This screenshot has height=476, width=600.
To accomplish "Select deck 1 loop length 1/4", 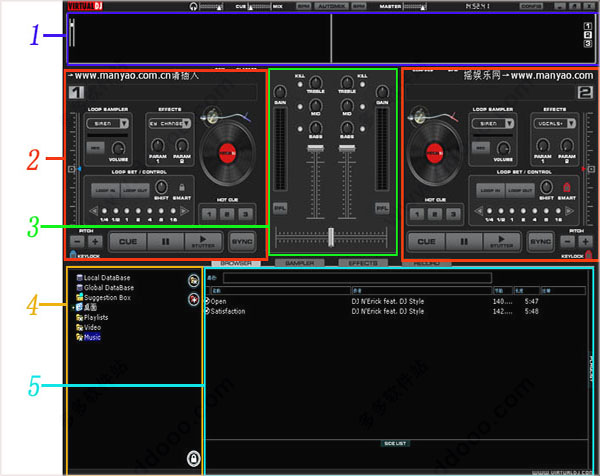I will 104,211.
